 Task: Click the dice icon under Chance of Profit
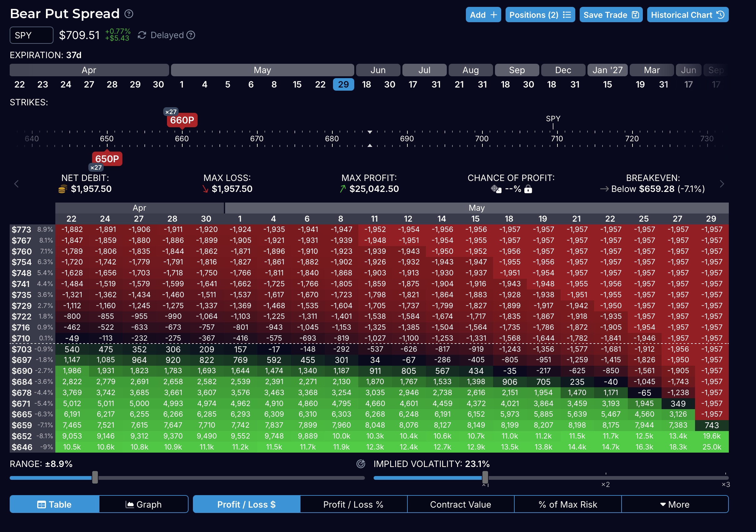click(496, 189)
